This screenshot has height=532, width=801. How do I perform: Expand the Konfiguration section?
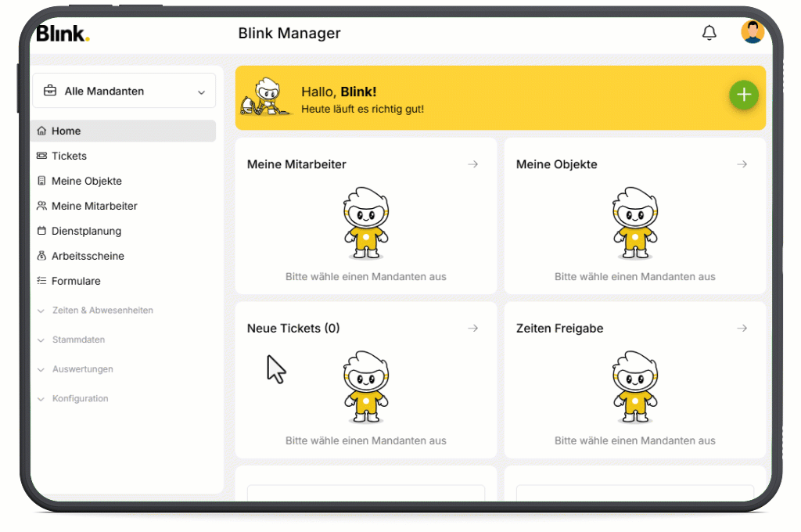tap(73, 399)
